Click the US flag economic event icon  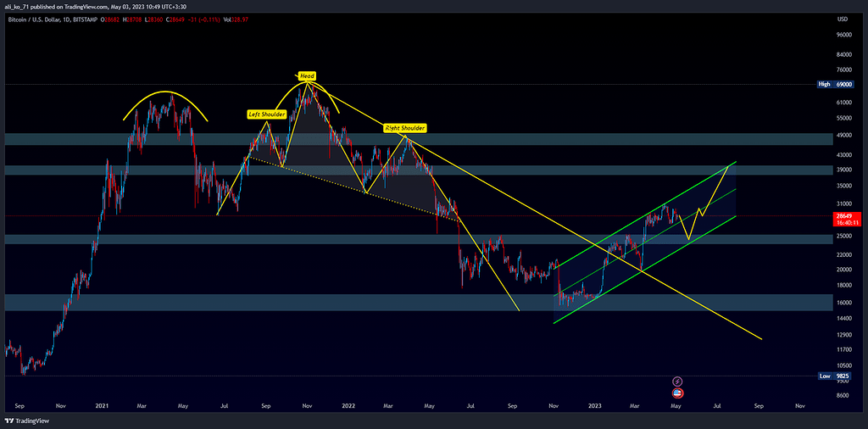677,393
